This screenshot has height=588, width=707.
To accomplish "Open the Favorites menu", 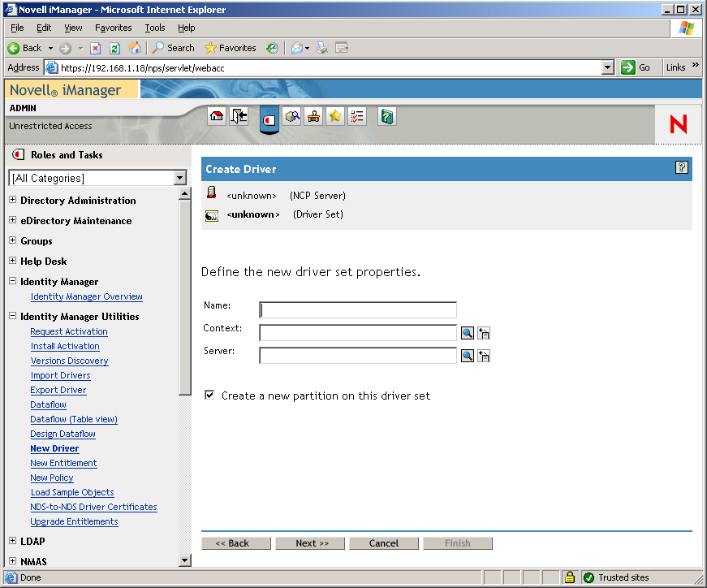I will [x=113, y=27].
